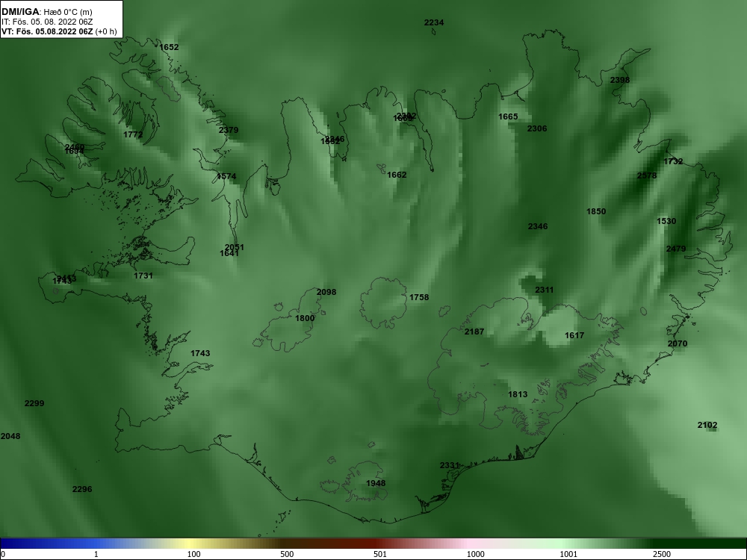
Task: Select the 1665 value in the north
Action: 508,116
